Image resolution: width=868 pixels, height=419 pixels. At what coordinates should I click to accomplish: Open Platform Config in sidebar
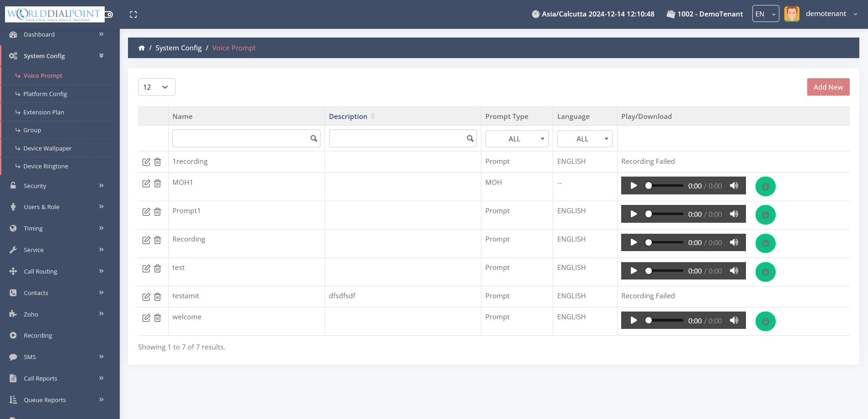click(x=45, y=94)
